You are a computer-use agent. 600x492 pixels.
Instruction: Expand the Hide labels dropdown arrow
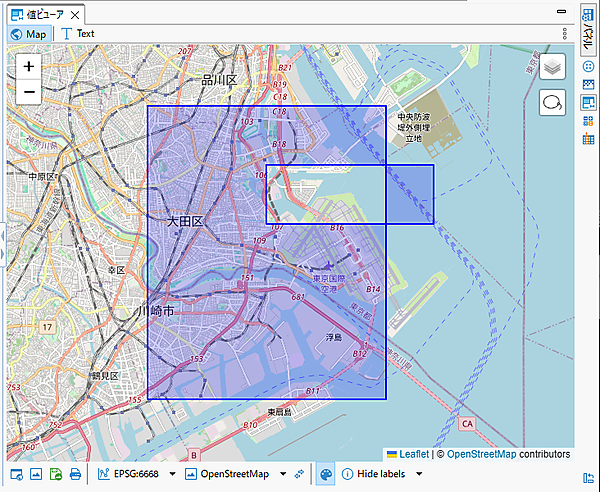[419, 473]
